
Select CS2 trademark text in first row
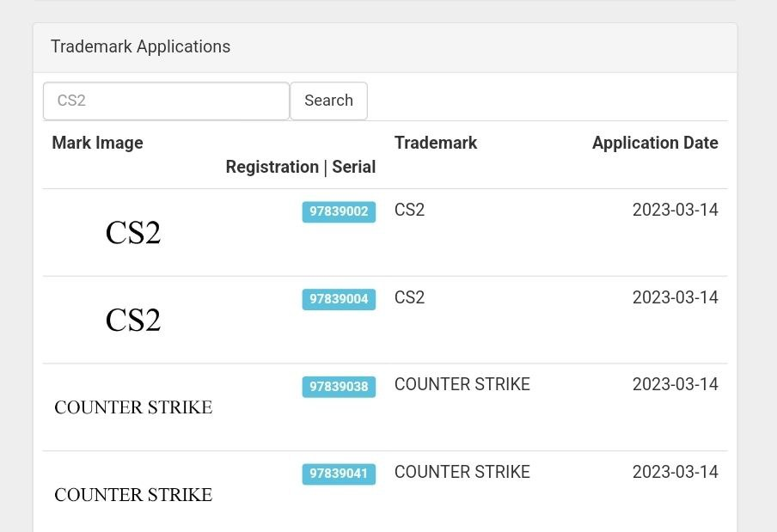coord(409,210)
